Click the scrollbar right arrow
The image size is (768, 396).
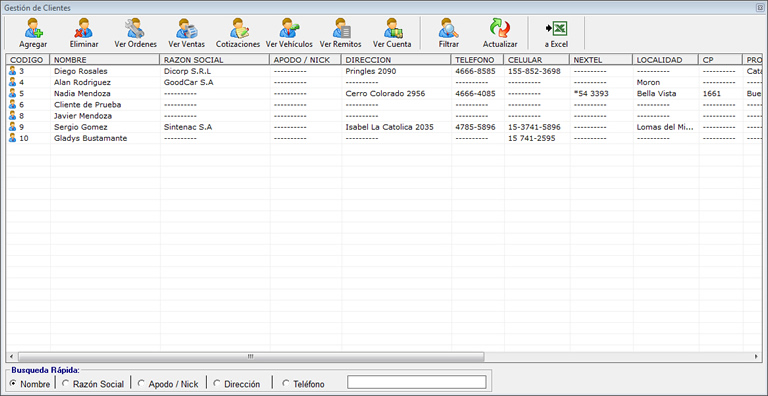pos(757,356)
